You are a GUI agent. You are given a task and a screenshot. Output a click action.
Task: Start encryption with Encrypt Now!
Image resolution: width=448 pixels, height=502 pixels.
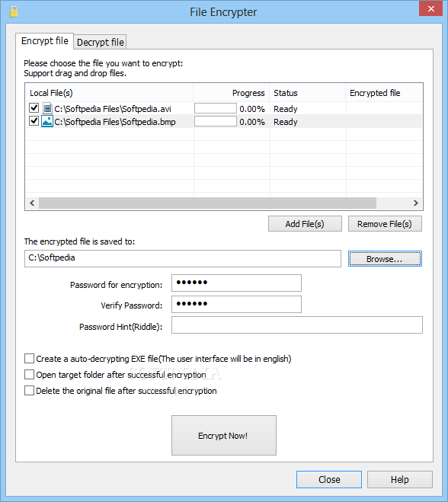tap(223, 436)
